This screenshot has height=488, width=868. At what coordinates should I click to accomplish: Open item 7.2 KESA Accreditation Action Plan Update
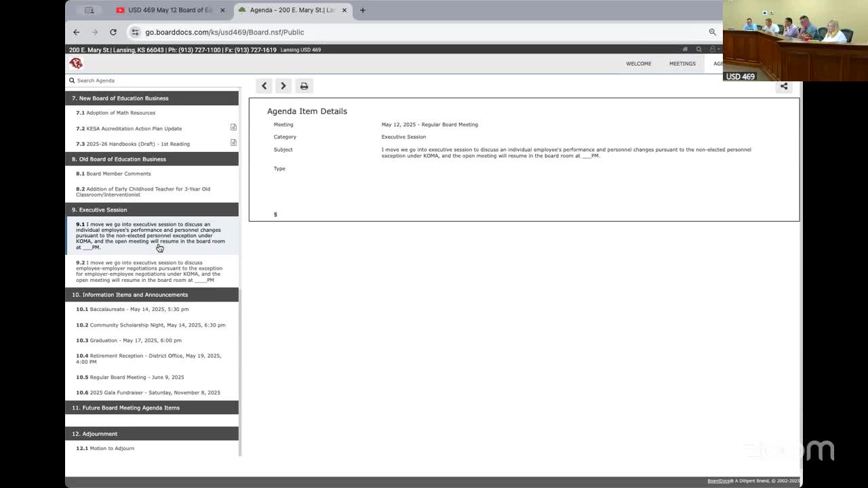129,128
